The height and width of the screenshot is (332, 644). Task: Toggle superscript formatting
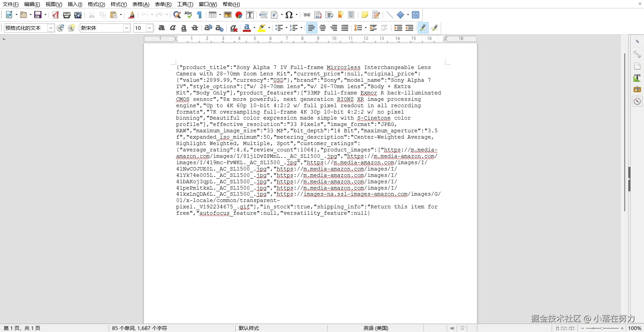pyautogui.click(x=208, y=28)
